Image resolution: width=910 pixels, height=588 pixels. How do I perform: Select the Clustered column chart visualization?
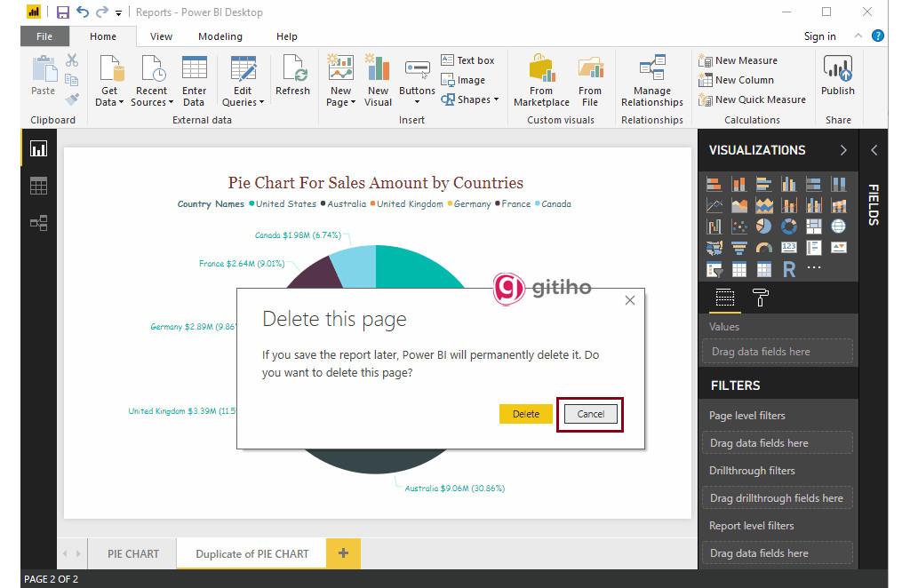click(x=789, y=185)
